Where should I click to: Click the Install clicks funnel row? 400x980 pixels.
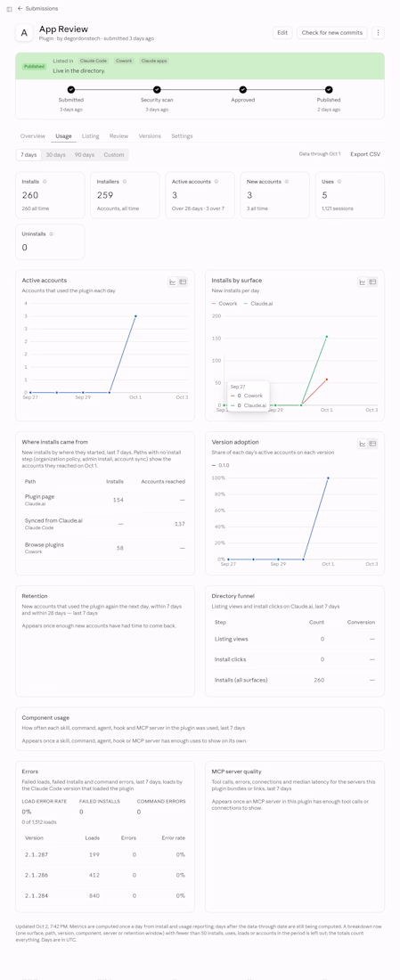point(295,659)
